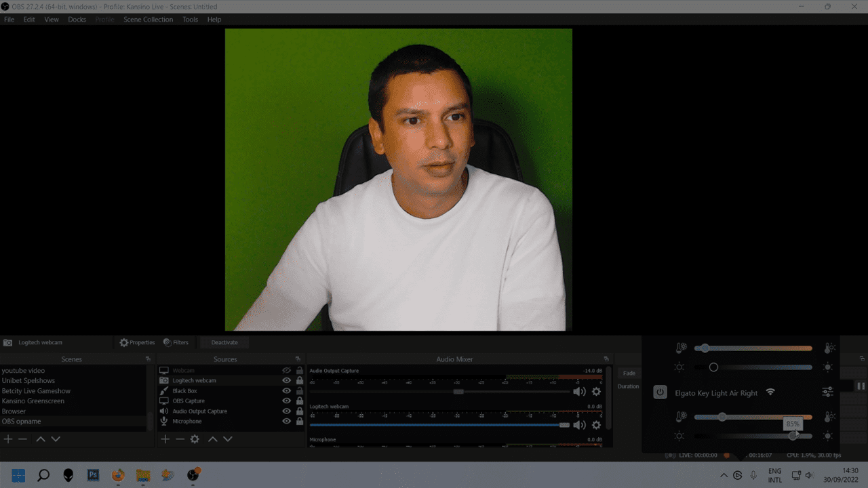Show the hidden Webcam source
The height and width of the screenshot is (488, 868).
286,371
